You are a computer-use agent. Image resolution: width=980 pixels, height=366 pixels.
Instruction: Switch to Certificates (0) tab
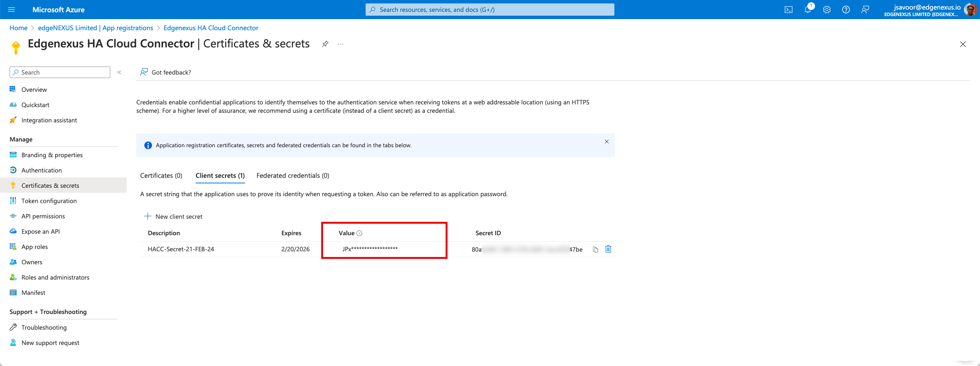pyautogui.click(x=161, y=176)
